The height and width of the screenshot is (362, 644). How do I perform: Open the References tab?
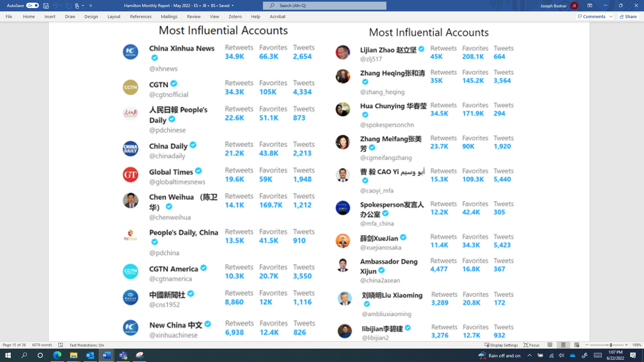141,16
